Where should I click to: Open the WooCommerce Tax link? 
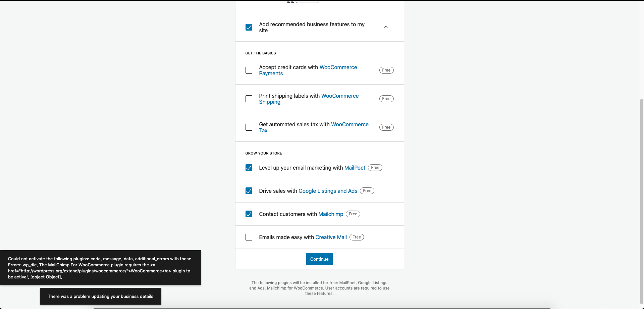click(350, 124)
